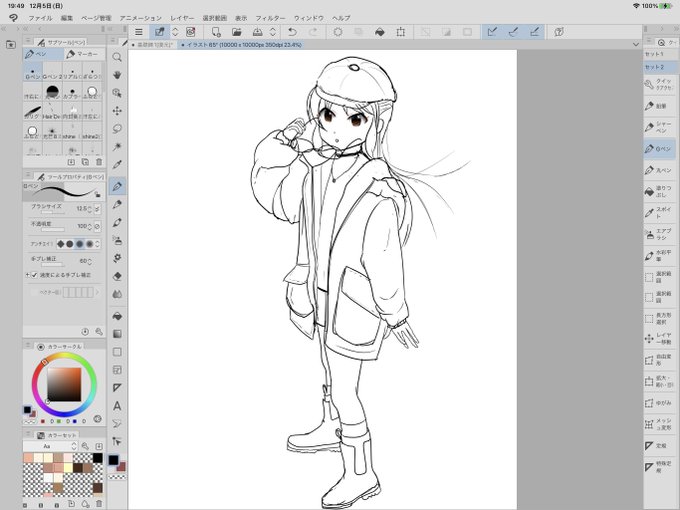Expand 速度による手ブレ補正 plus options
The width and height of the screenshot is (680, 510).
[x=27, y=275]
